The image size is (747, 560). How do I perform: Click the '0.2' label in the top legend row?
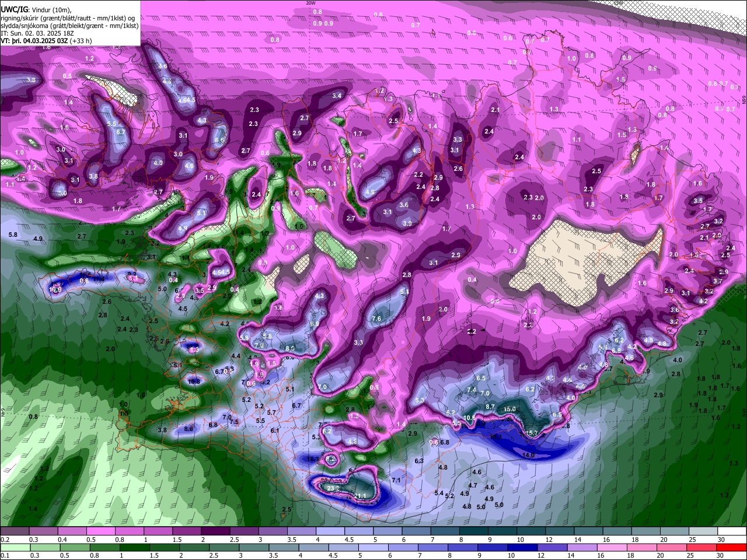[x=4, y=540]
